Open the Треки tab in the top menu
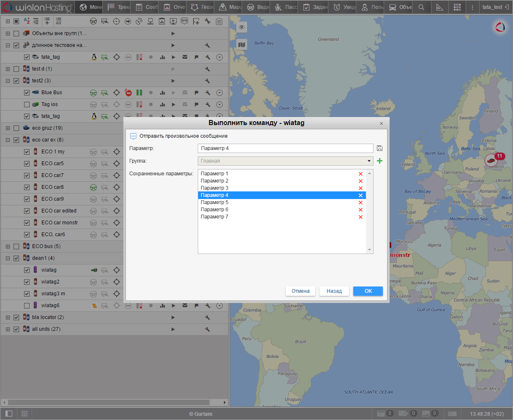The height and width of the screenshot is (420, 513). 118,7
